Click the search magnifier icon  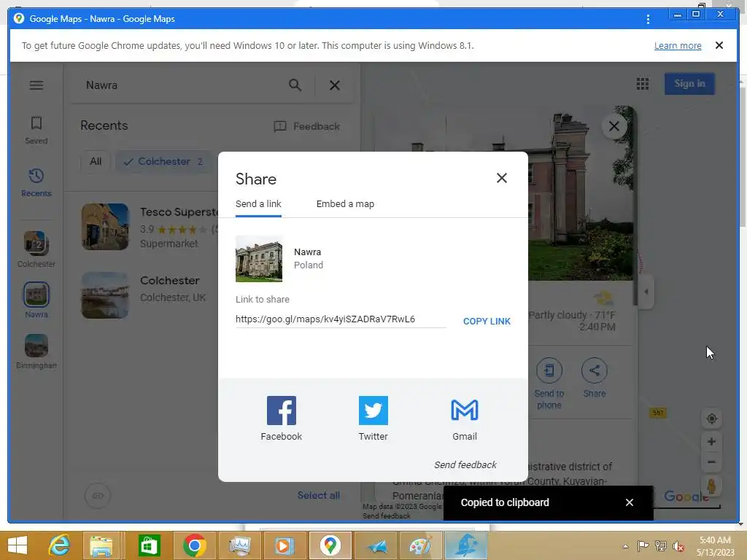(295, 85)
